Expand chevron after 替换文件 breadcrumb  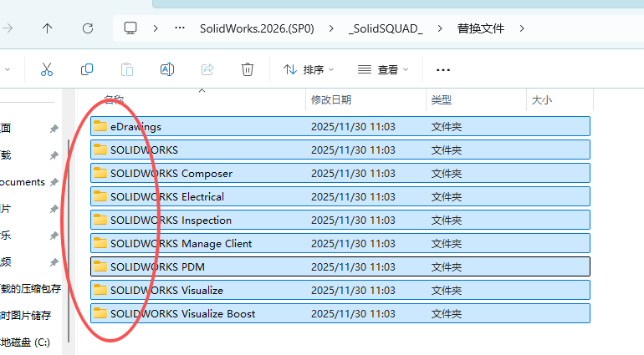coord(522,28)
